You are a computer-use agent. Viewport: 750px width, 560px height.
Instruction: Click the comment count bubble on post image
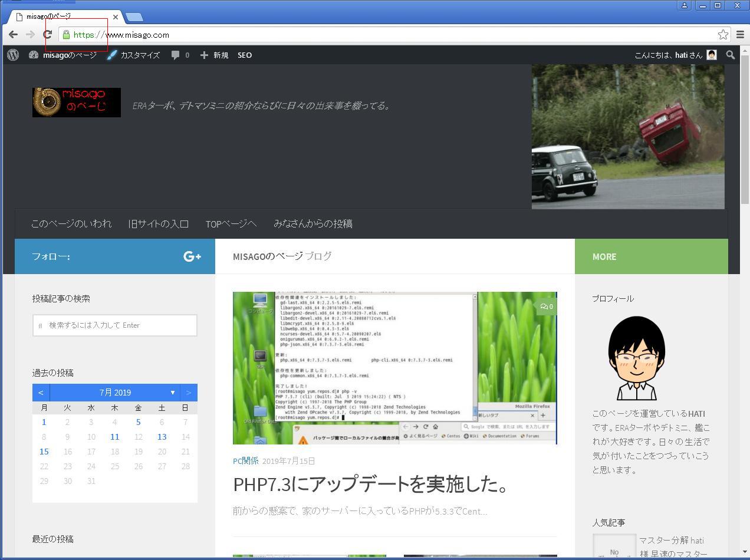point(547,307)
